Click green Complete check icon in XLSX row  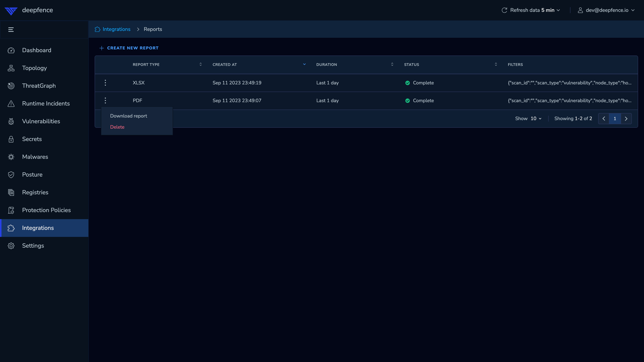(x=408, y=83)
